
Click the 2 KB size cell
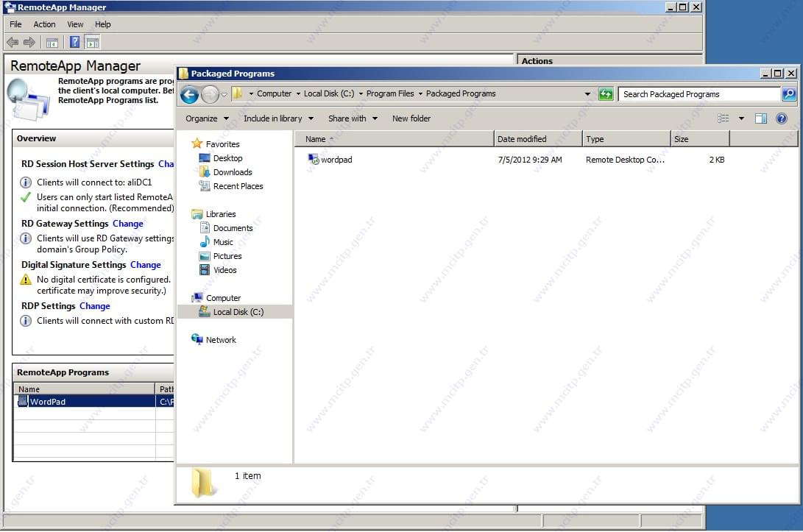click(716, 160)
